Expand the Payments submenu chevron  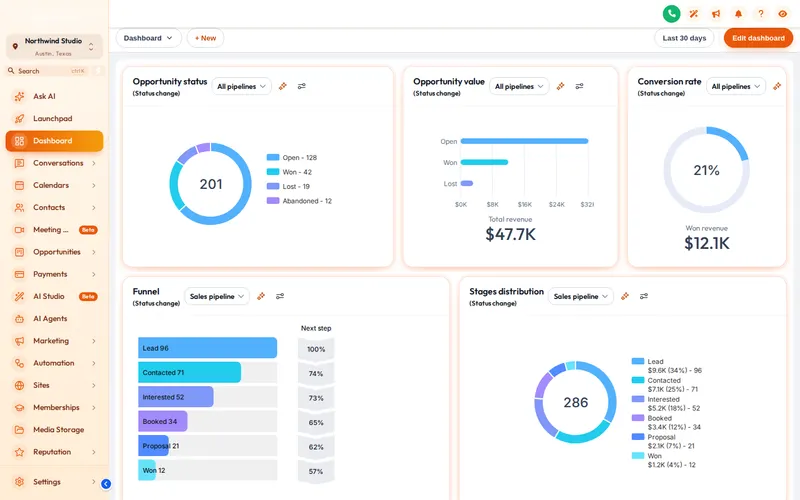coord(94,274)
